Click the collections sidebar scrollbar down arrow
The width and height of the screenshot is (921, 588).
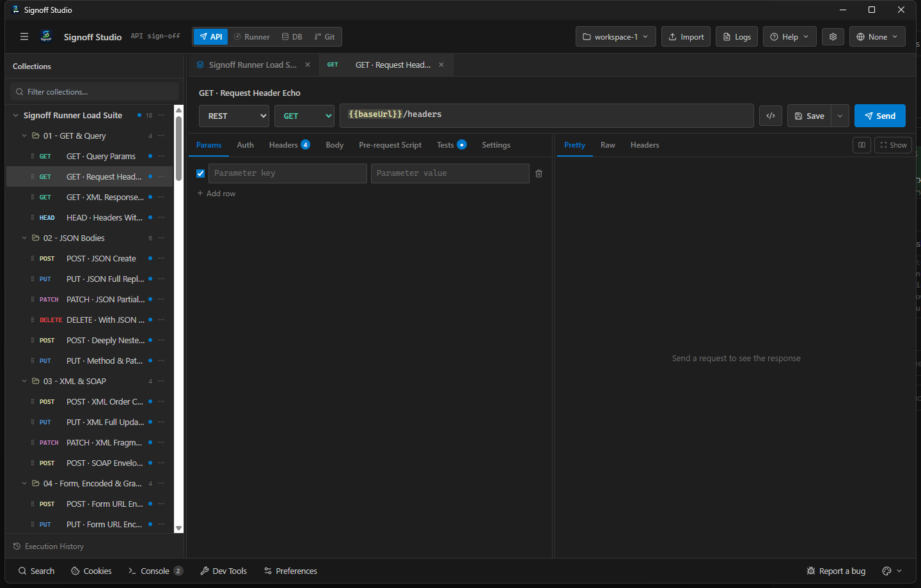click(x=179, y=528)
